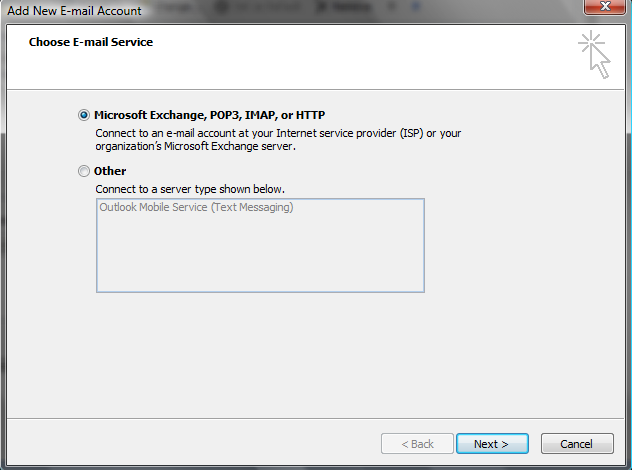The height and width of the screenshot is (470, 632).
Task: Click the 'Microsoft Exchange, POP3, IMAP, or HTTP' label
Action: [209, 115]
